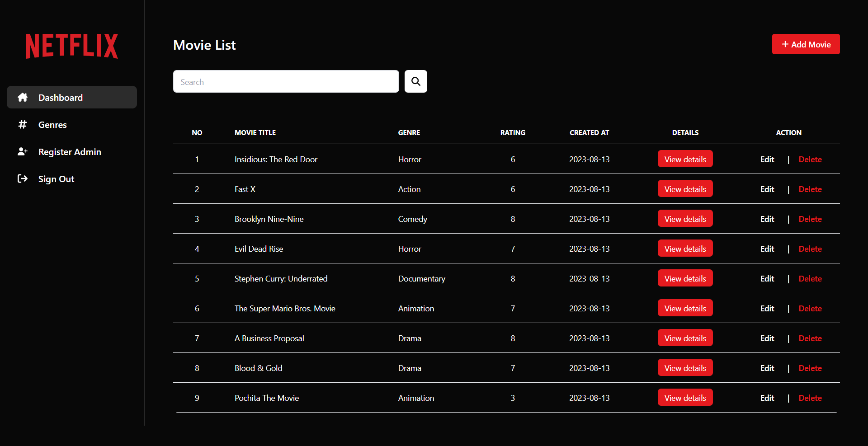Click the Dashboard home icon
This screenshot has width=868, height=446.
pos(23,97)
